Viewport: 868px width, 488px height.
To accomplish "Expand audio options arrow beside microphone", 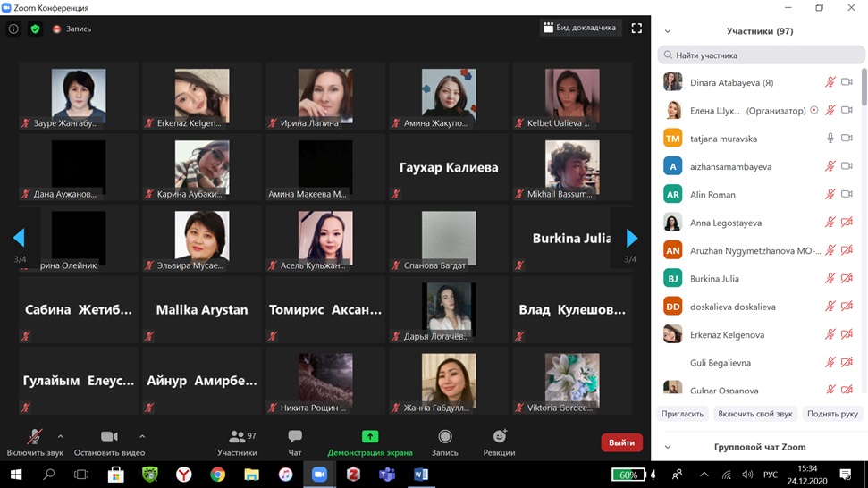I will click(61, 437).
